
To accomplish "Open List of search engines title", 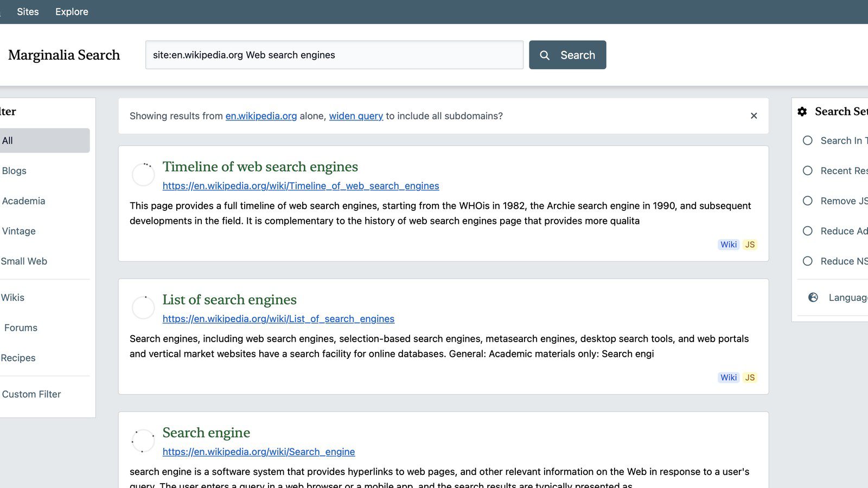I will tap(229, 299).
